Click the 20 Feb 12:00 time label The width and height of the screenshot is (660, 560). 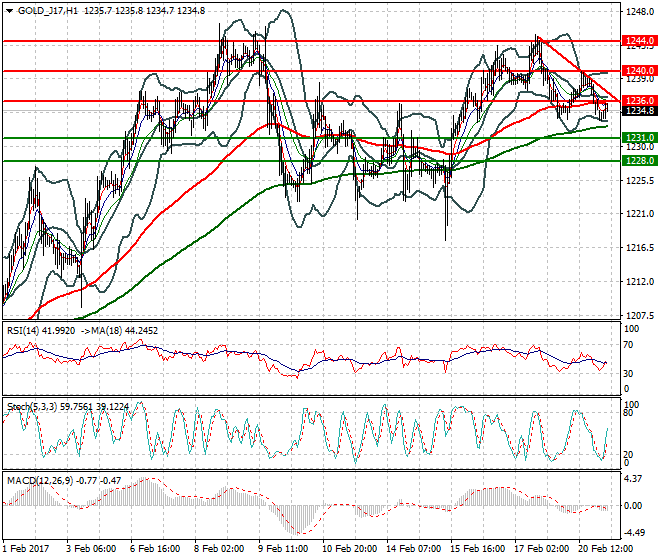[x=605, y=549]
